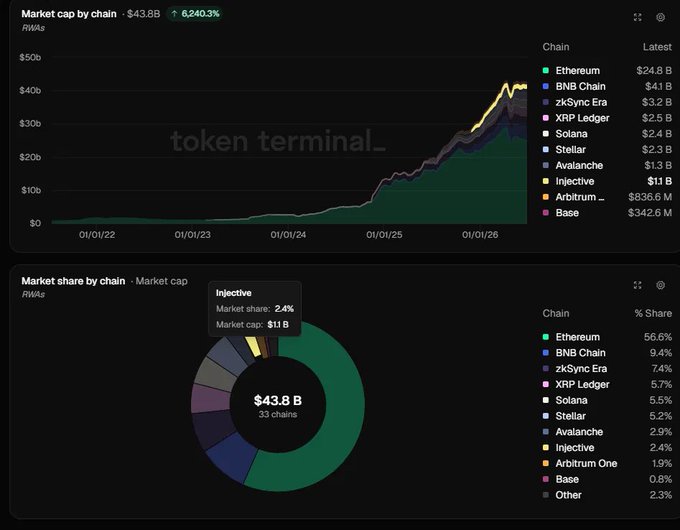Click the 9.4% BNB Chain share value
The image size is (680, 530).
coord(660,353)
